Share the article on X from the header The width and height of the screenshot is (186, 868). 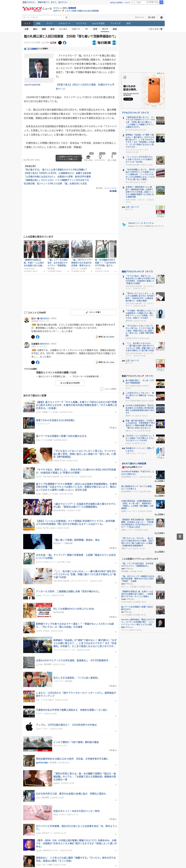click(x=60, y=43)
